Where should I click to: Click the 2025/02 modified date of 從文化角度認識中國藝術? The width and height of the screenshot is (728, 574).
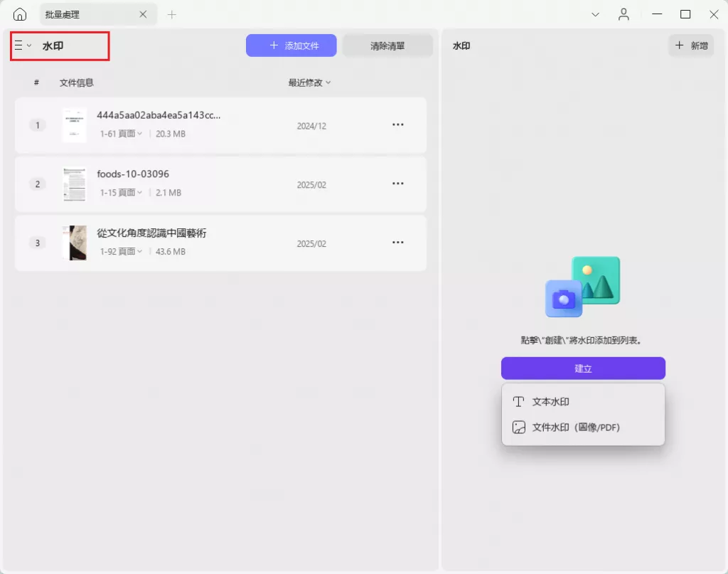point(311,244)
